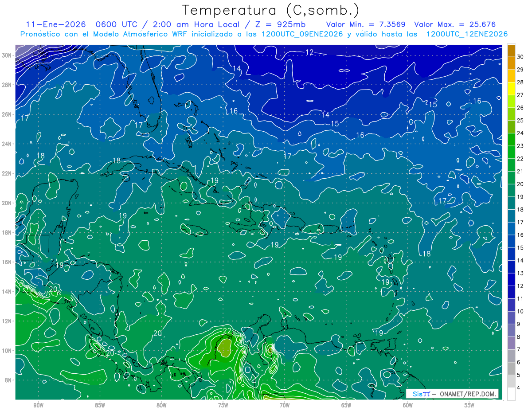This screenshot has height=411, width=532.
Task: Click the "75W" longitude axis label
Action: click(x=223, y=405)
